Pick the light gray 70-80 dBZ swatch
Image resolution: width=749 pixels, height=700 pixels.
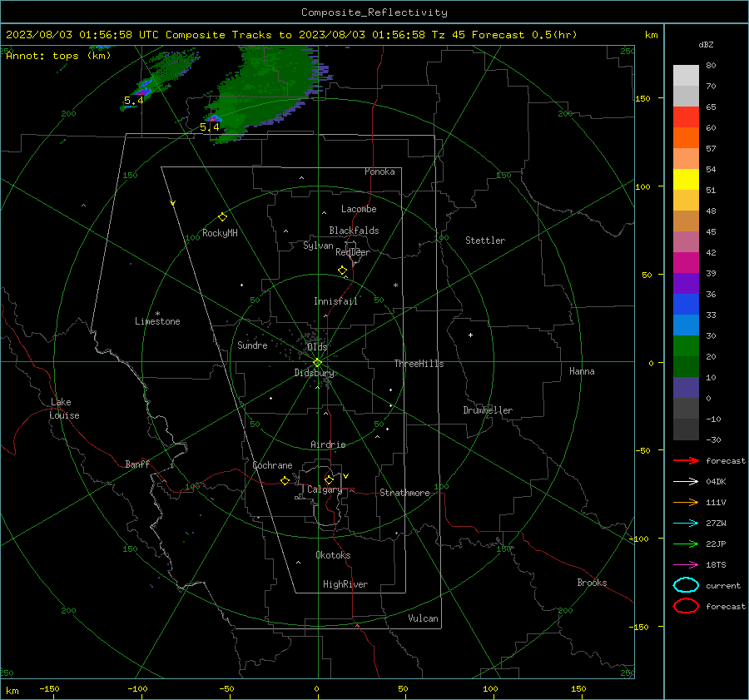(686, 76)
